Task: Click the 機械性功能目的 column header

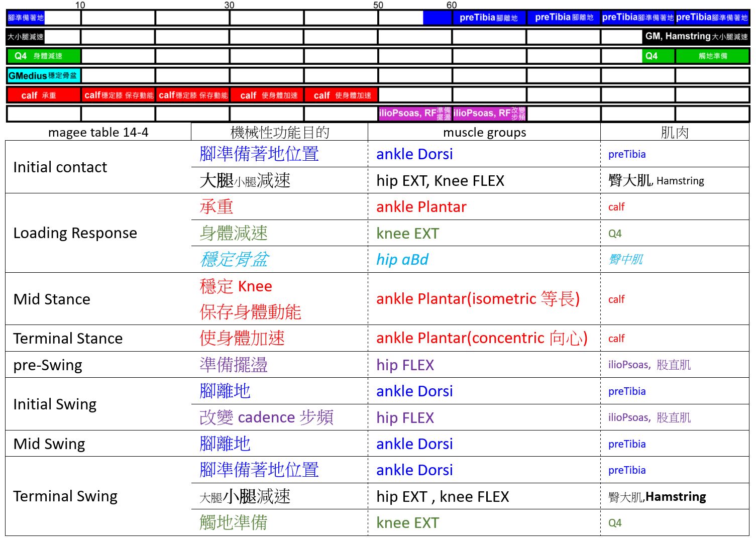Action: pyautogui.click(x=279, y=133)
